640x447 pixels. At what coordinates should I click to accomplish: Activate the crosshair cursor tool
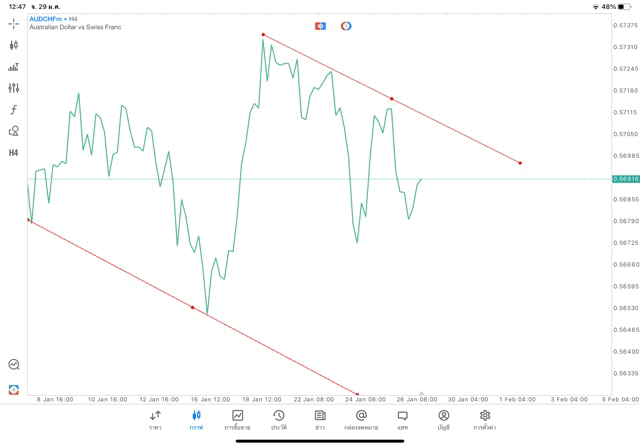[14, 23]
